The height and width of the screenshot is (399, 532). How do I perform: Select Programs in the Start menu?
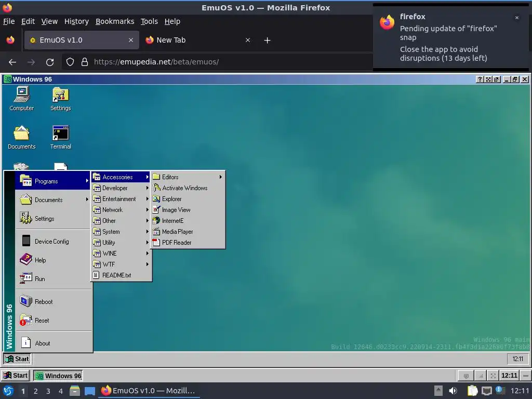coord(54,181)
